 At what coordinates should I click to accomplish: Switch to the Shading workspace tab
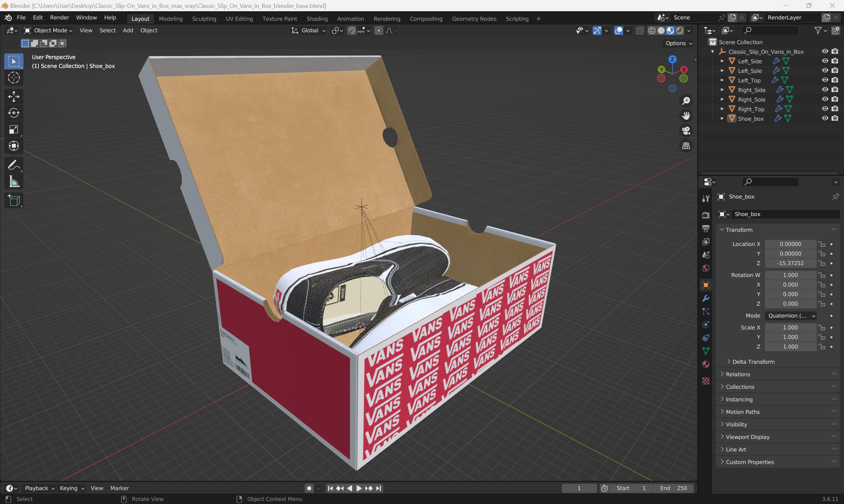317,19
